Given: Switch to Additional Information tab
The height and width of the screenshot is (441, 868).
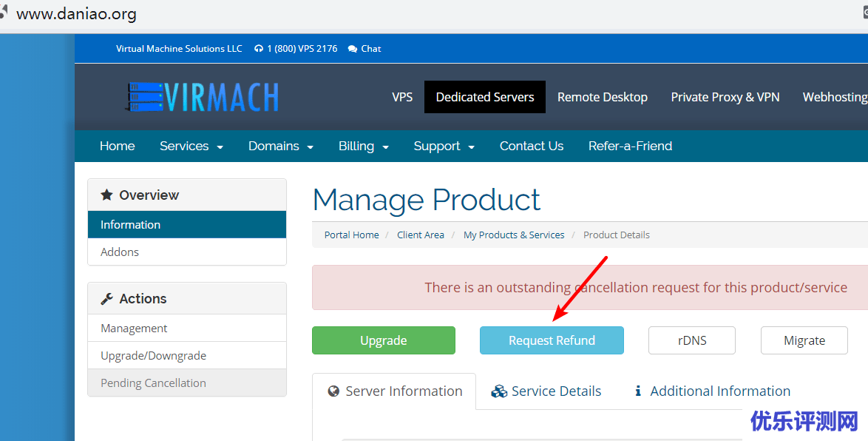Looking at the screenshot, I should pos(713,391).
